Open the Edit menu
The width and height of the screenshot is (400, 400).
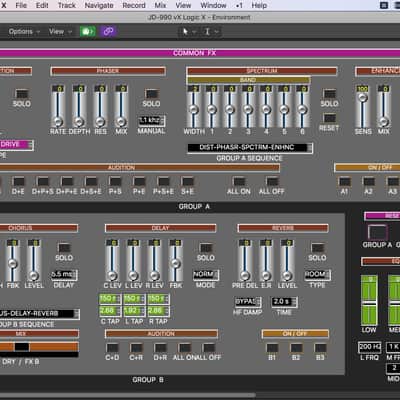pyautogui.click(x=42, y=5)
